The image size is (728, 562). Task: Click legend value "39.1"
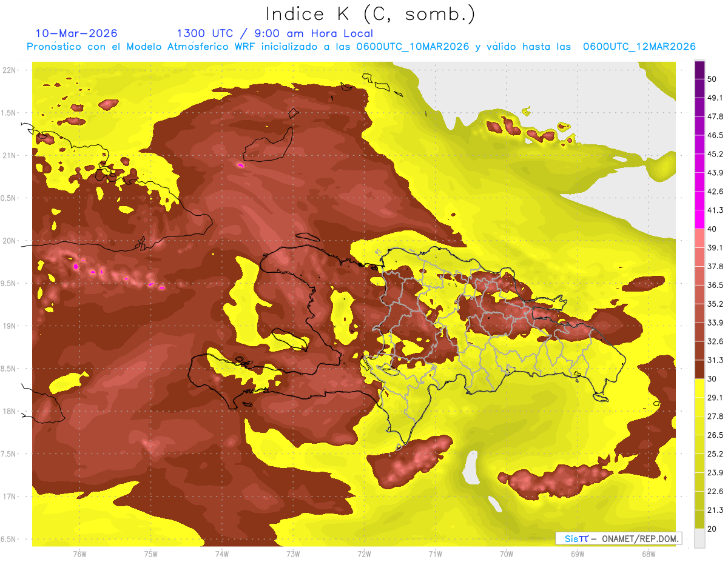tap(715, 247)
